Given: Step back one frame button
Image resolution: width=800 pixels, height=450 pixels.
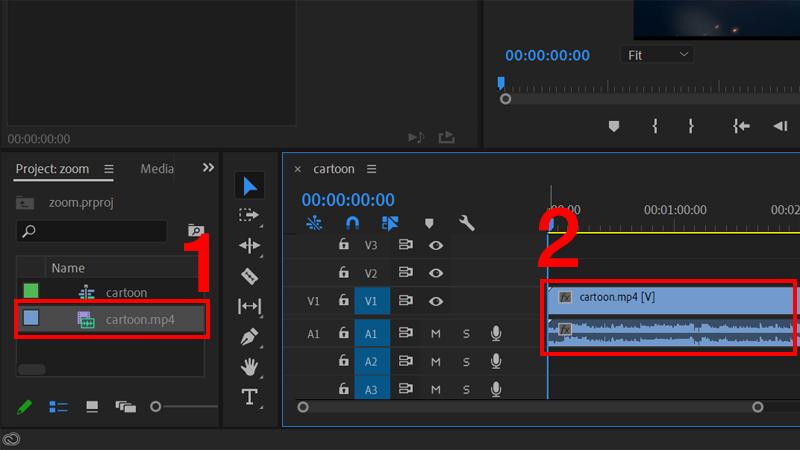Looking at the screenshot, I should [x=781, y=126].
